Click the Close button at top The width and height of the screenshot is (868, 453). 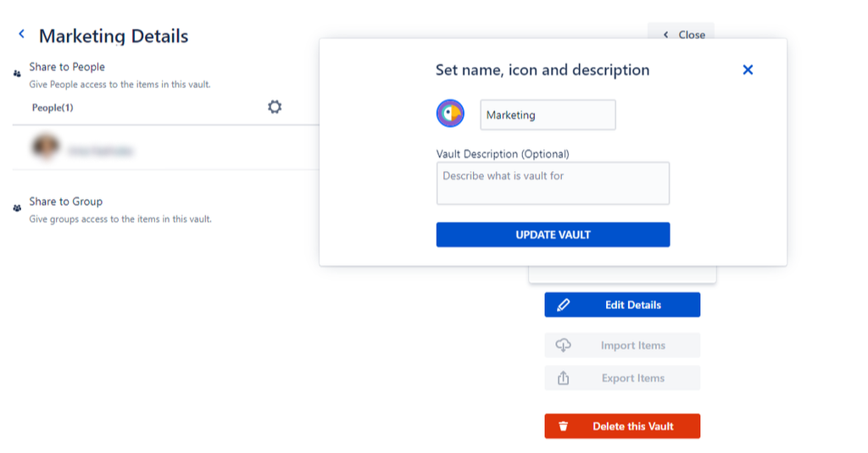(682, 35)
